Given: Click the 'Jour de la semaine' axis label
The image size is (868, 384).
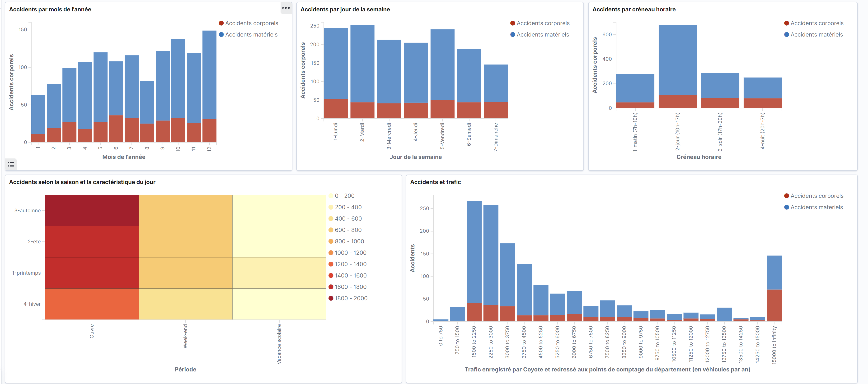Looking at the screenshot, I should [x=415, y=157].
